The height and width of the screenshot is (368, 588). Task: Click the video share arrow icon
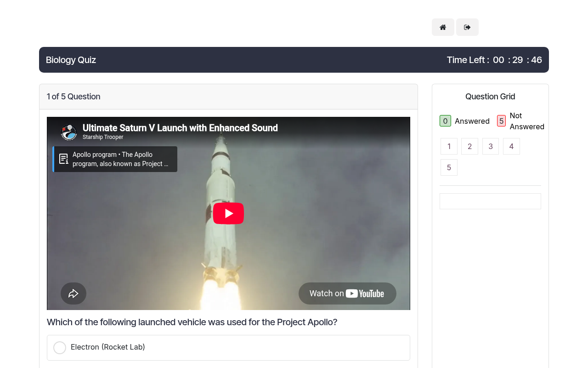pyautogui.click(x=73, y=293)
